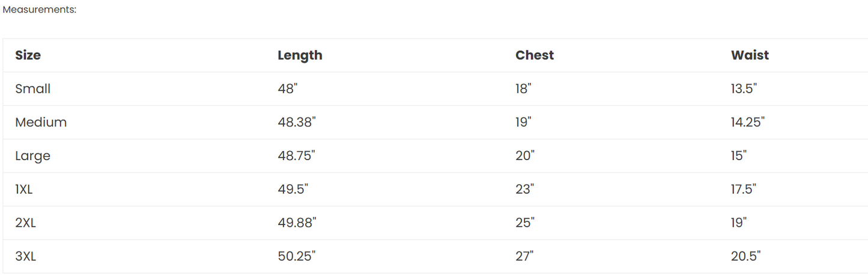Click the 48.38" length value
The height and width of the screenshot is (275, 868).
coord(297,123)
